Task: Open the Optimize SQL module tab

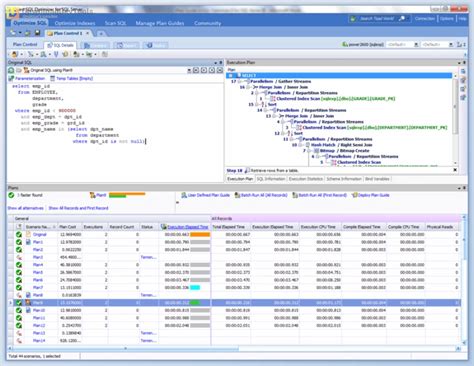Action: pos(30,23)
